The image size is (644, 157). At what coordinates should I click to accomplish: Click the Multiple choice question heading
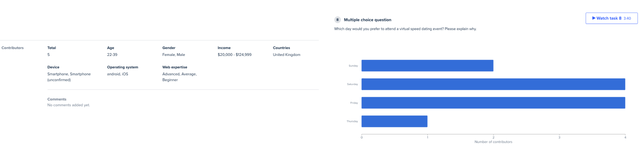click(x=367, y=20)
